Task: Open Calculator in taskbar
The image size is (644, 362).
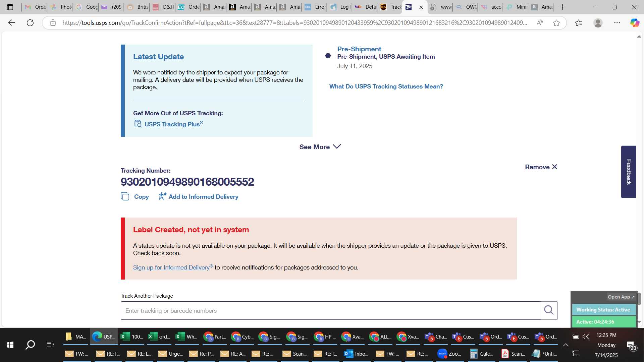Action: 481,354
